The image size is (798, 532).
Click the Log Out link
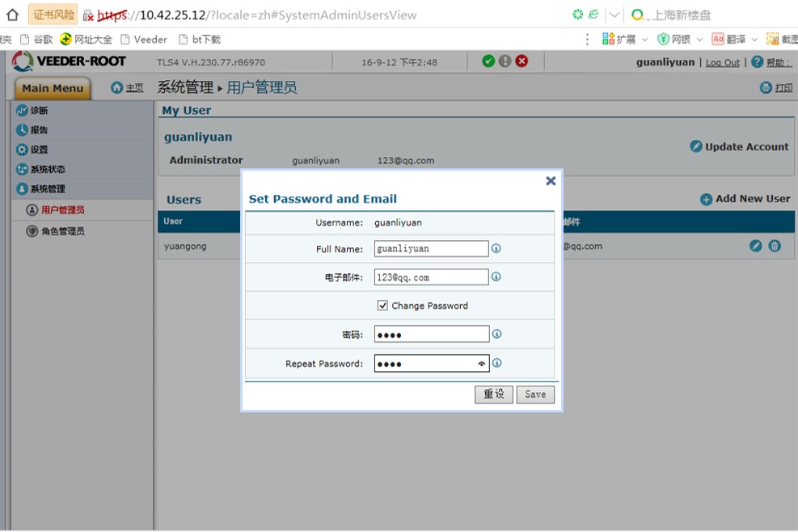(x=722, y=62)
